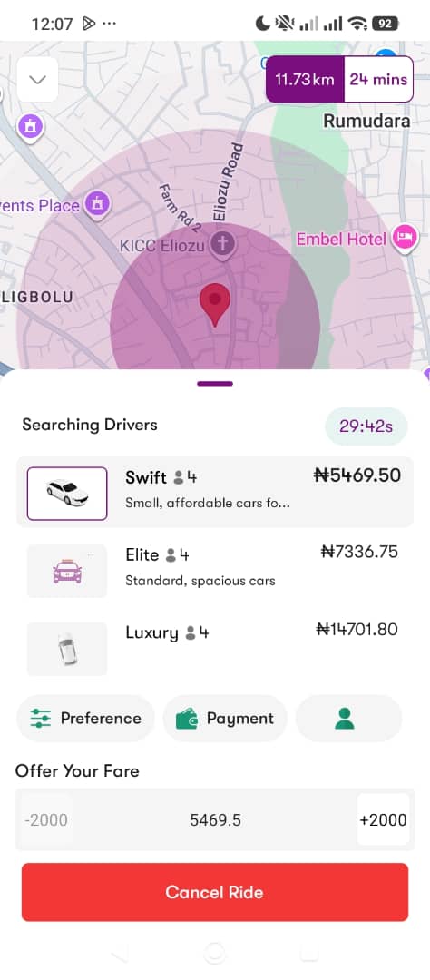Open Preference settings with the sliders icon
Screen dimensions: 430x980
click(85, 718)
